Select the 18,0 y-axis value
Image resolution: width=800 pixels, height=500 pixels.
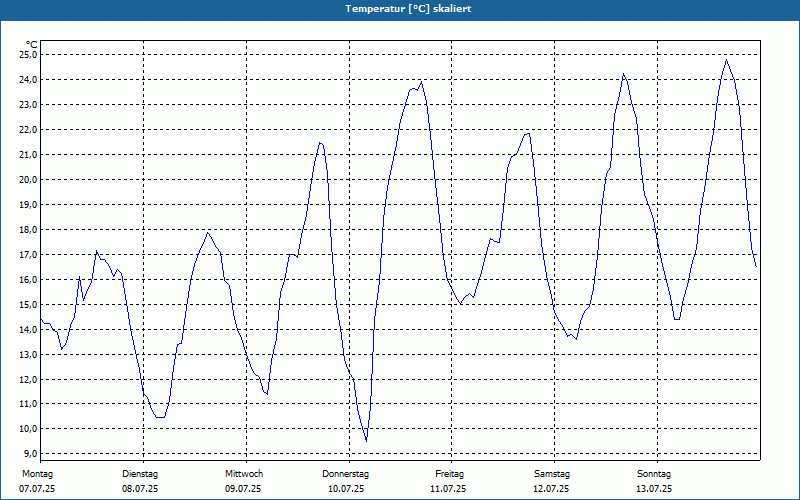pos(28,230)
